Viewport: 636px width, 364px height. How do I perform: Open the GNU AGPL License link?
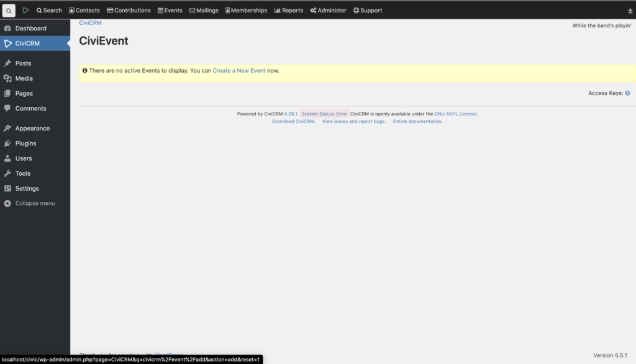pos(455,114)
